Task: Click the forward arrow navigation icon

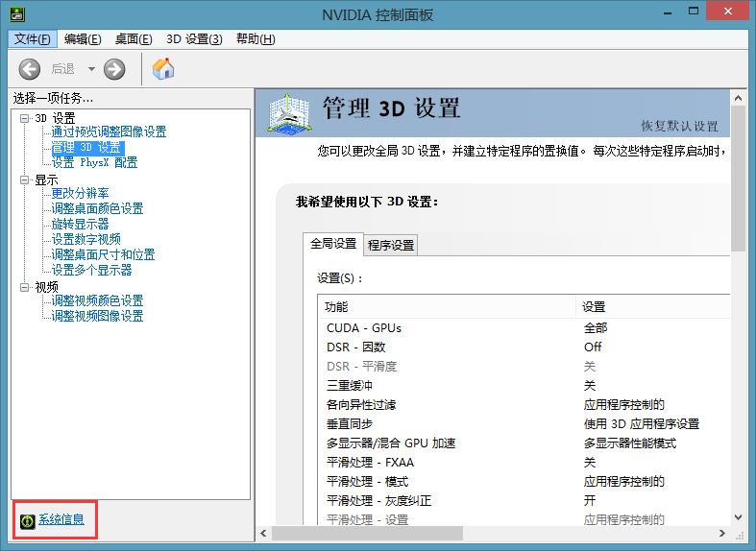Action: (114, 69)
